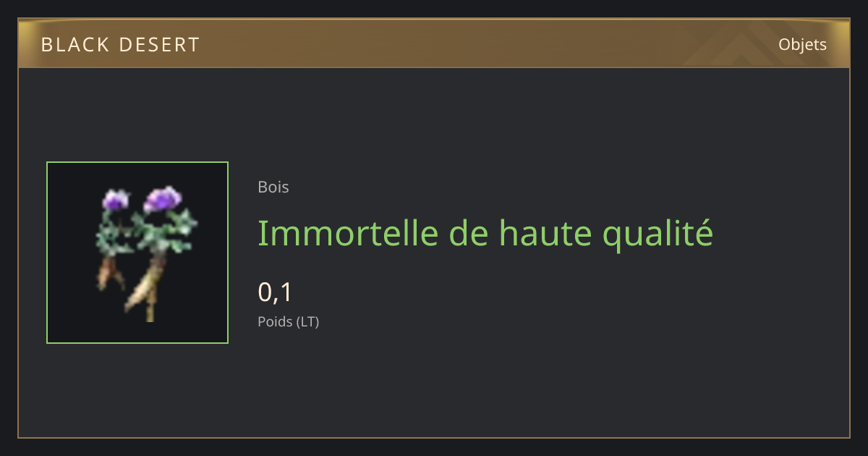The height and width of the screenshot is (456, 868).
Task: Click the chevron emblem in the gold header
Action: (x=738, y=45)
